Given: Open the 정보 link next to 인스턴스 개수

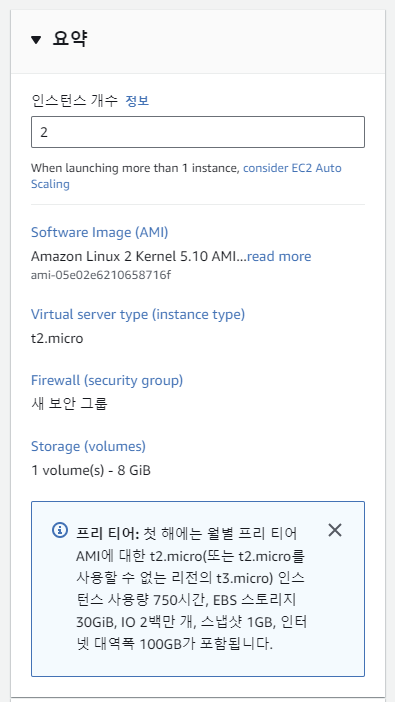Looking at the screenshot, I should (137, 101).
